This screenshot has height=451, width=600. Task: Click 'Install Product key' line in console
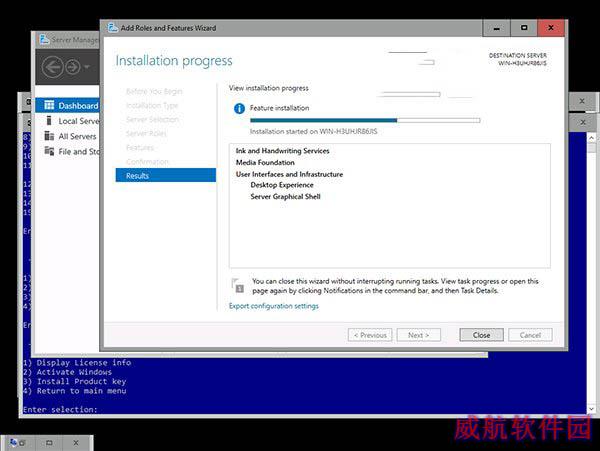pos(82,381)
